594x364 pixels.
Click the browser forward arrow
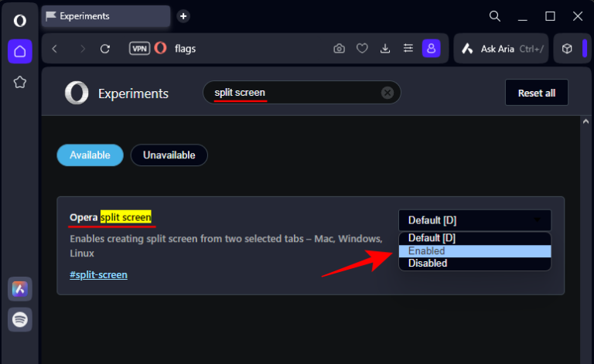point(83,49)
